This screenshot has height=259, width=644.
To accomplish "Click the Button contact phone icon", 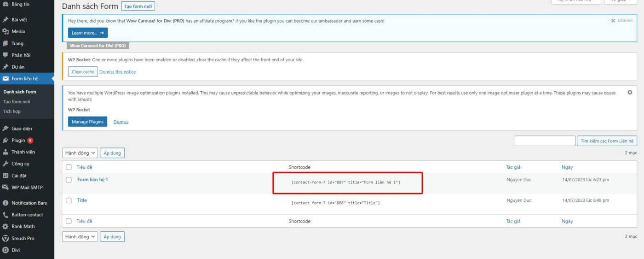I will 6,215.
